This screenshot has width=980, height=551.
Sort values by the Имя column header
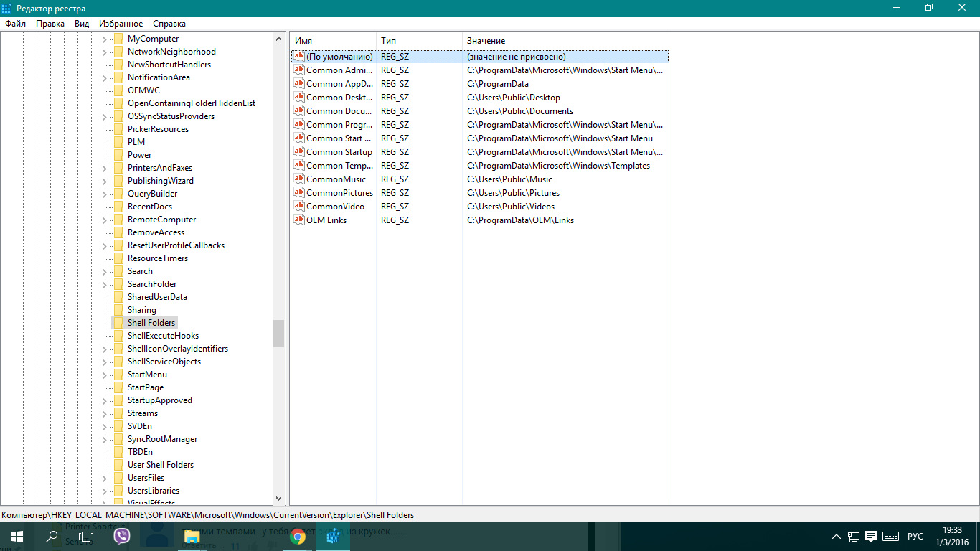(333, 41)
